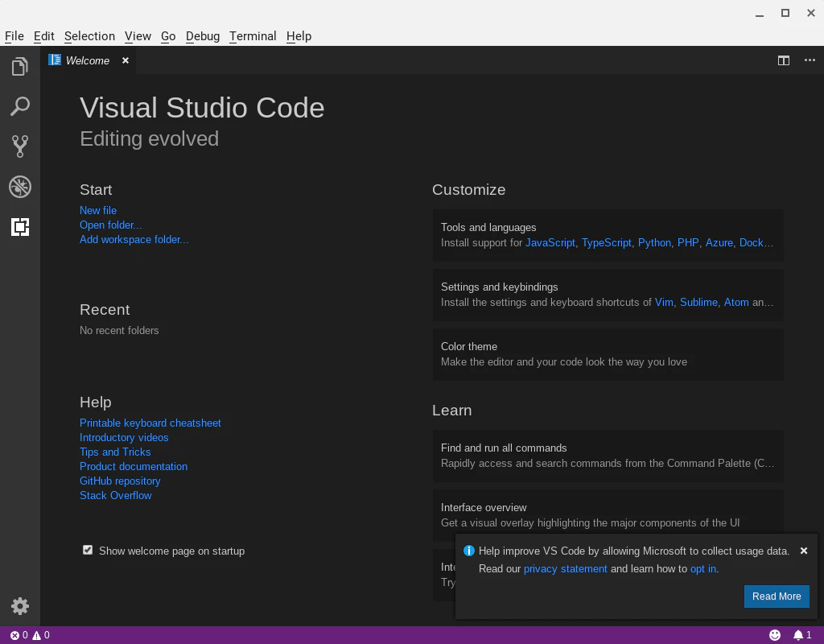Click the Tools and languages heading
Image resolution: width=824 pixels, height=644 pixels.
pos(488,227)
